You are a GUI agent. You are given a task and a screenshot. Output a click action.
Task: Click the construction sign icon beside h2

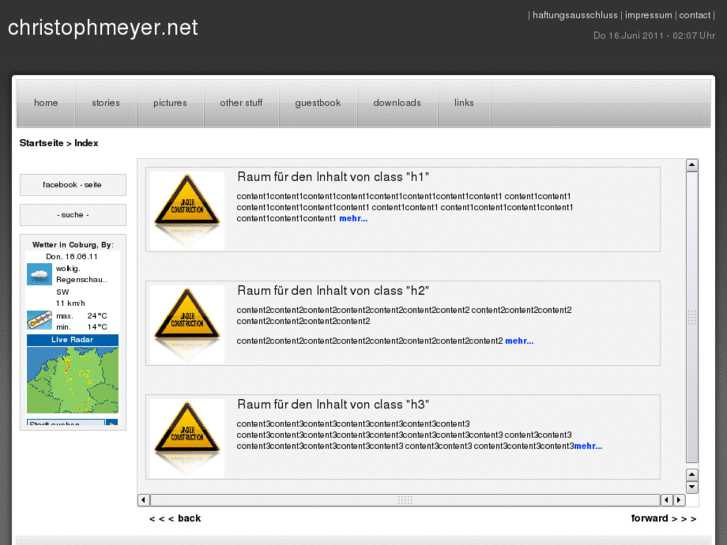click(186, 323)
